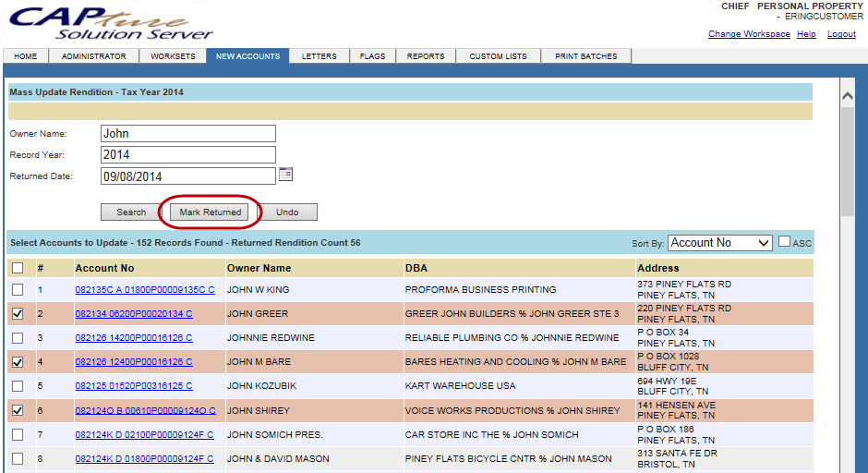Check the select-all checkbox in table header
Screen dimensions: 868x473
tap(18, 268)
